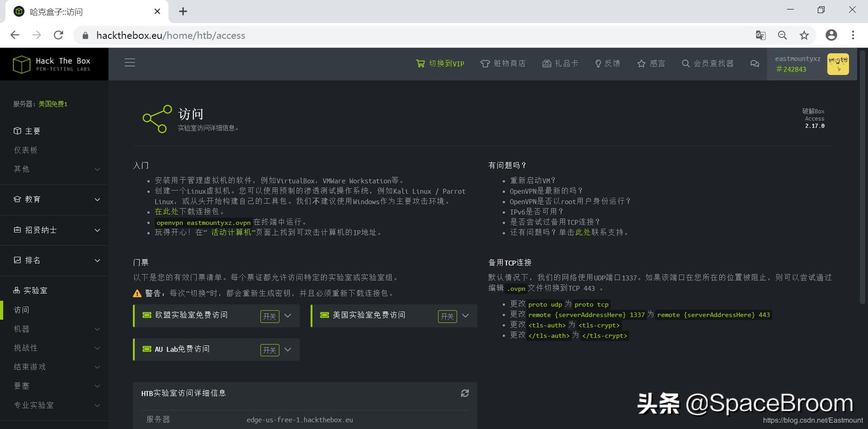Select 仪表板 in the sidebar
Viewport: 868px width, 429px height.
point(26,149)
